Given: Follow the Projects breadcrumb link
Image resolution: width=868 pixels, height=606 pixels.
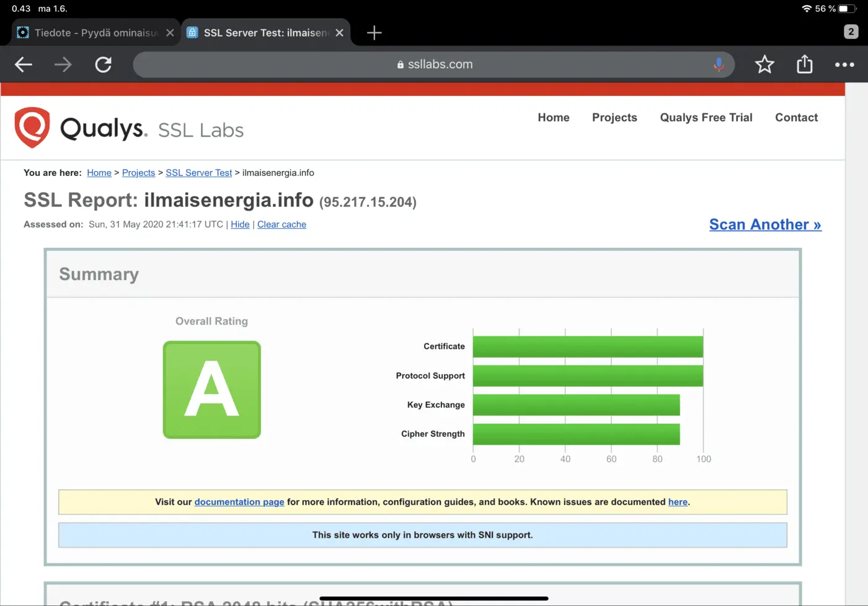Looking at the screenshot, I should point(138,173).
